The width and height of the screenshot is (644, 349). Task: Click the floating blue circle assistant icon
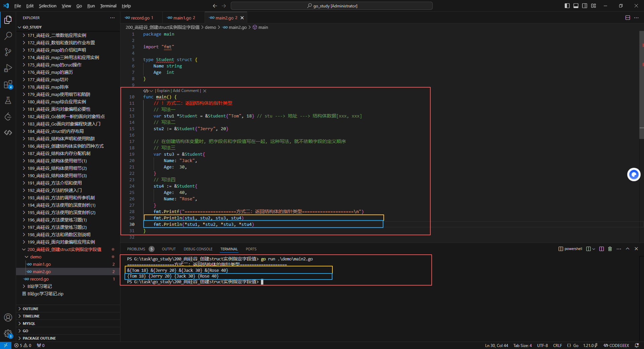click(x=634, y=174)
